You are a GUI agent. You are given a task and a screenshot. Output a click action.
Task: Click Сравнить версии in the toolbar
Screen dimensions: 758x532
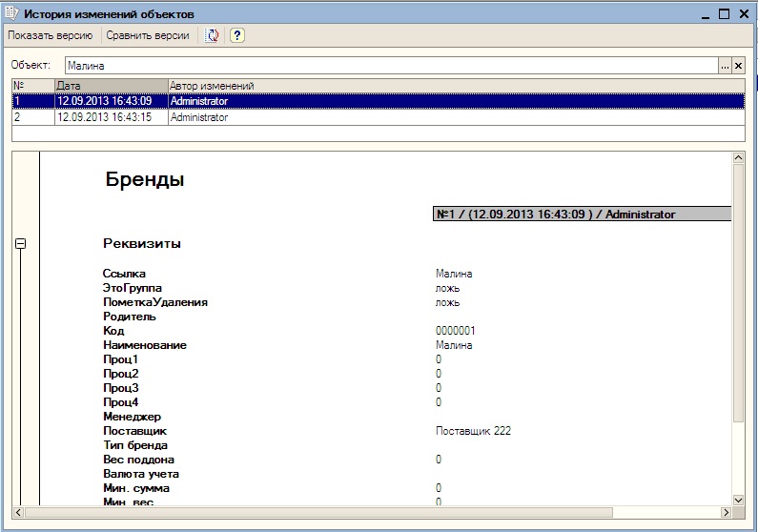tap(147, 35)
